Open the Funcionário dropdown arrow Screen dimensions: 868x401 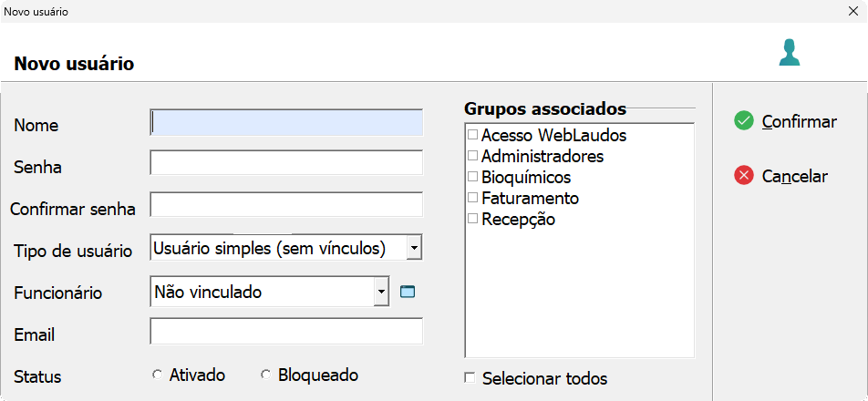click(x=381, y=292)
